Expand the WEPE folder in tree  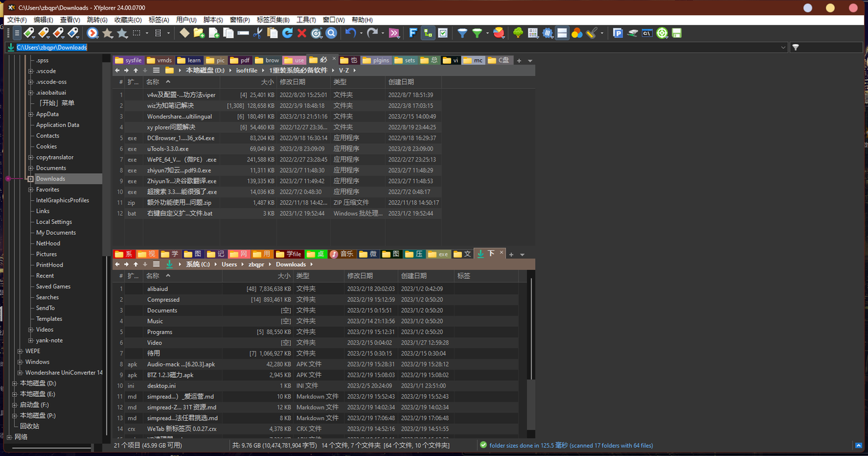[x=20, y=351]
